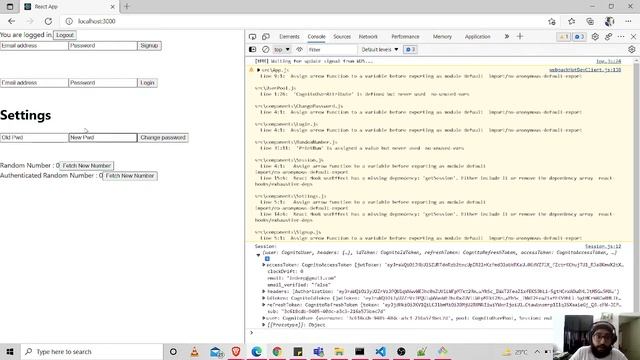Click the taskbar search box
This screenshot has width=640, height=360.
(92, 351)
